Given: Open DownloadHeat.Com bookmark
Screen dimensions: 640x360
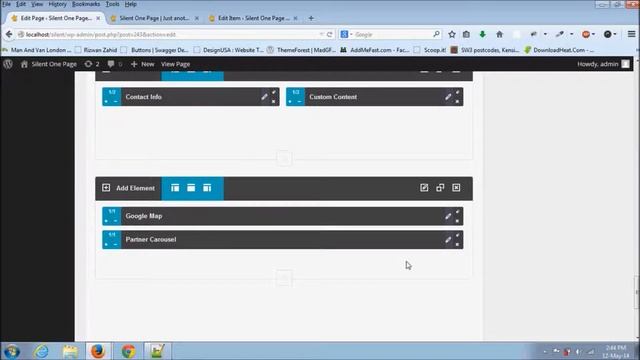Looking at the screenshot, I should click(559, 50).
